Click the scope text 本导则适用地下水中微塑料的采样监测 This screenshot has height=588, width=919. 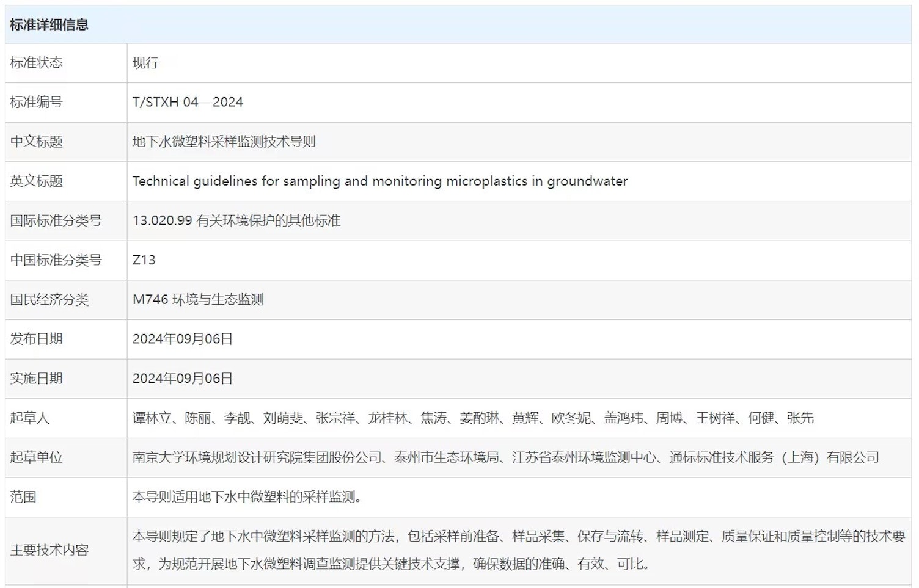pos(247,497)
